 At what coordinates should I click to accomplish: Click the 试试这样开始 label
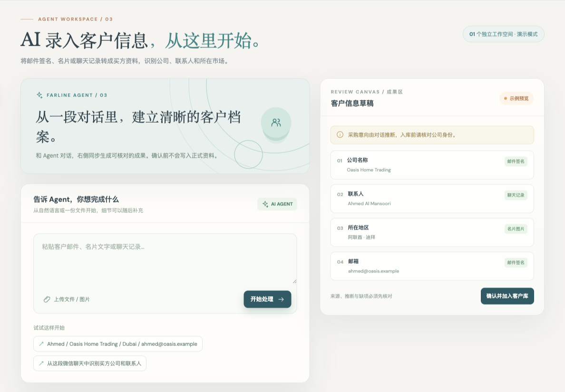point(49,327)
